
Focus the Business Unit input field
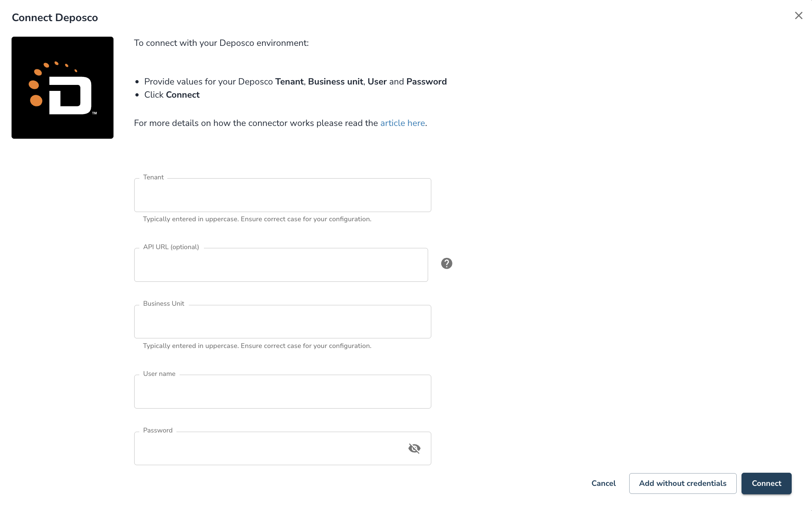[x=283, y=322]
